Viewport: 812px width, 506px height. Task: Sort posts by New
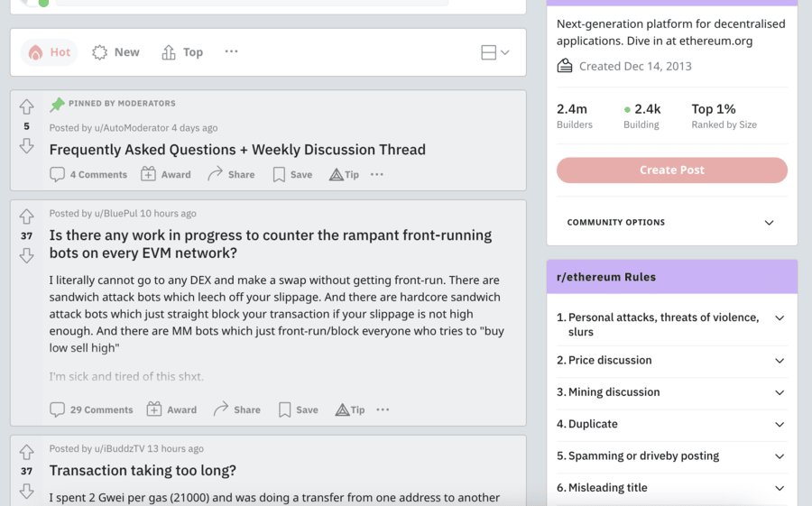point(116,52)
